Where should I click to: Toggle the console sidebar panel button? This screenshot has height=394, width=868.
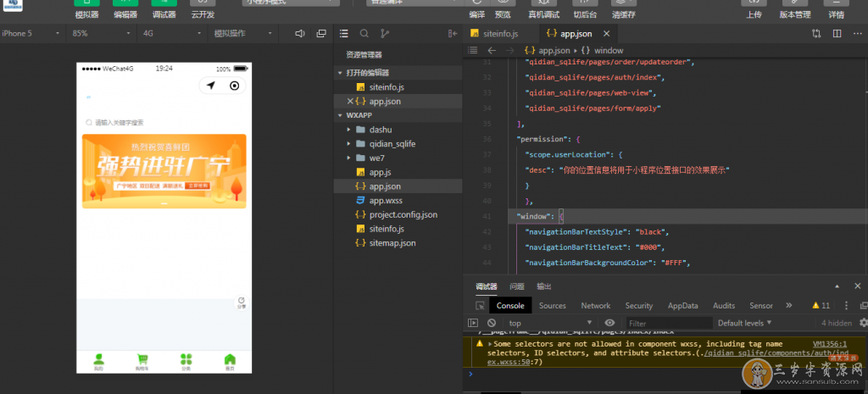[x=474, y=323]
